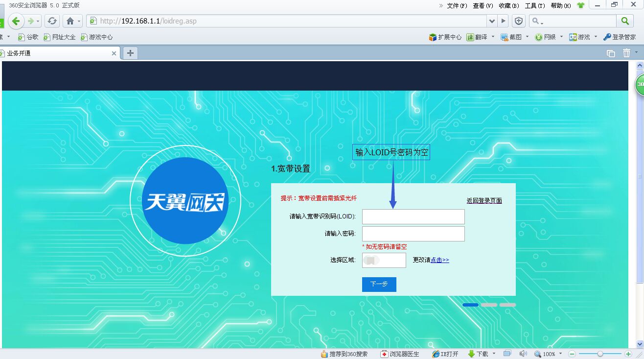Click the zoom slider handle

(x=600, y=354)
